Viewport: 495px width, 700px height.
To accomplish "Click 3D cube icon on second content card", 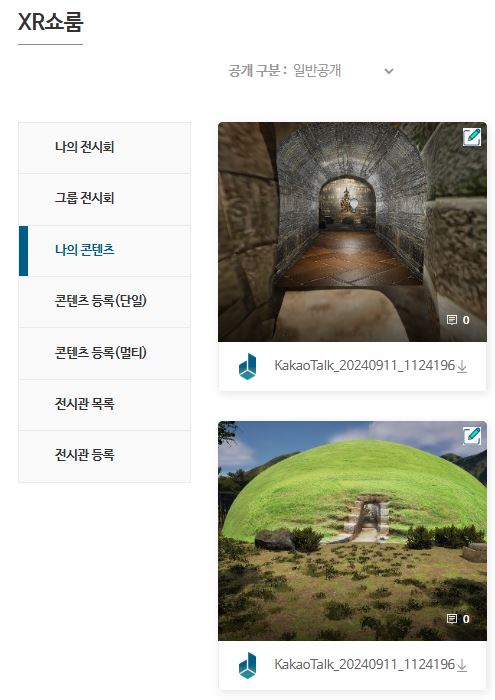I will pyautogui.click(x=248, y=666).
